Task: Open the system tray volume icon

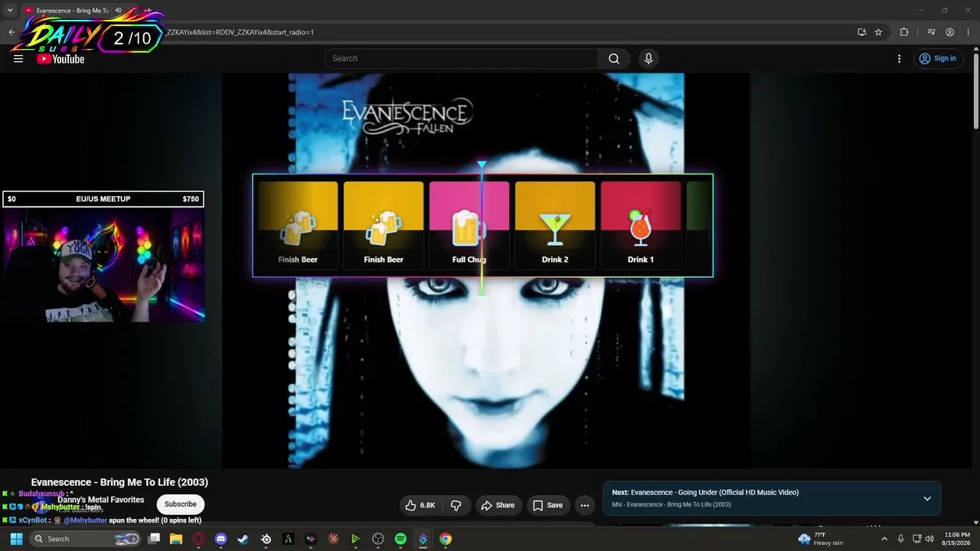Action: point(929,539)
